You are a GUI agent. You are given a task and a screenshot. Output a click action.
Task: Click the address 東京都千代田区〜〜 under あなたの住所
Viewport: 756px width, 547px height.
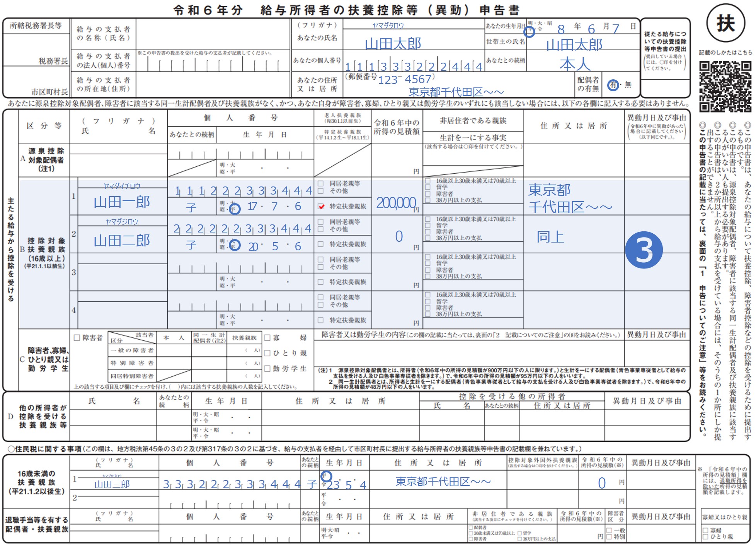[x=456, y=92]
